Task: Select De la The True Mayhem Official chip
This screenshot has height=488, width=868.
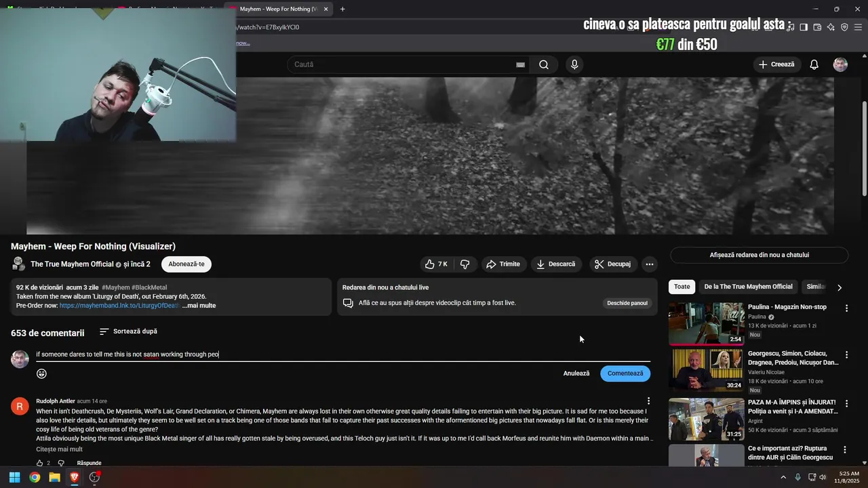Action: (748, 287)
